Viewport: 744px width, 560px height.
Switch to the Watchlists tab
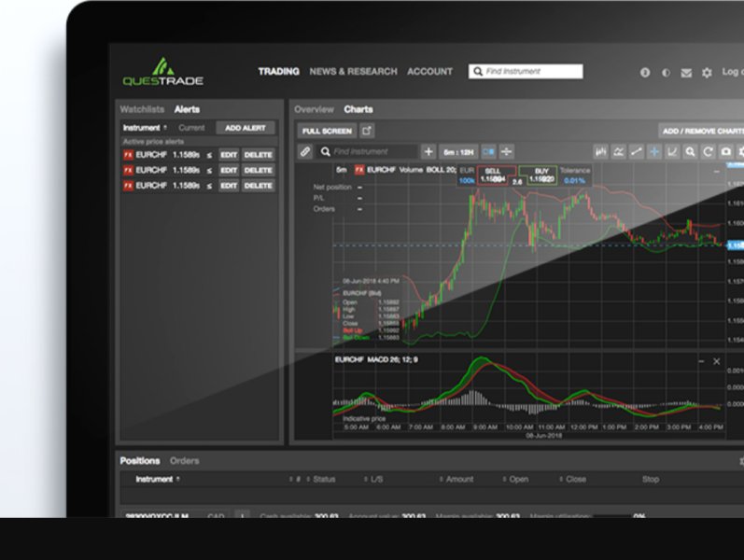(x=142, y=109)
